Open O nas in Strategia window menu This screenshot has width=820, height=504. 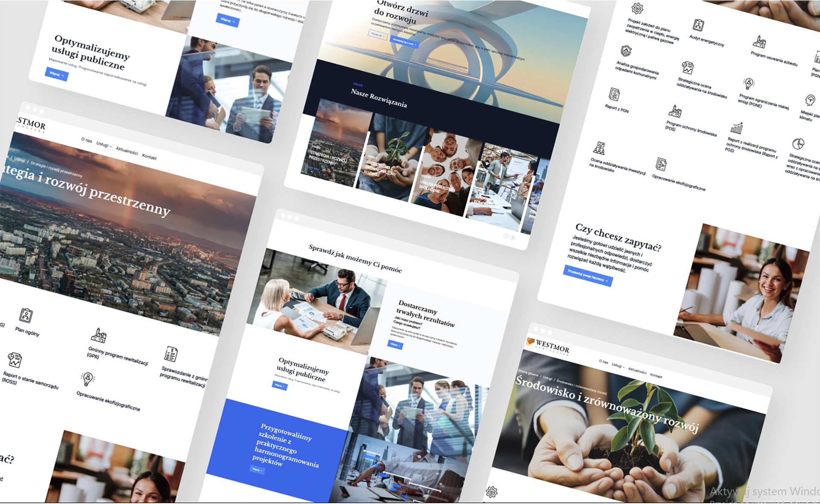[x=87, y=140]
